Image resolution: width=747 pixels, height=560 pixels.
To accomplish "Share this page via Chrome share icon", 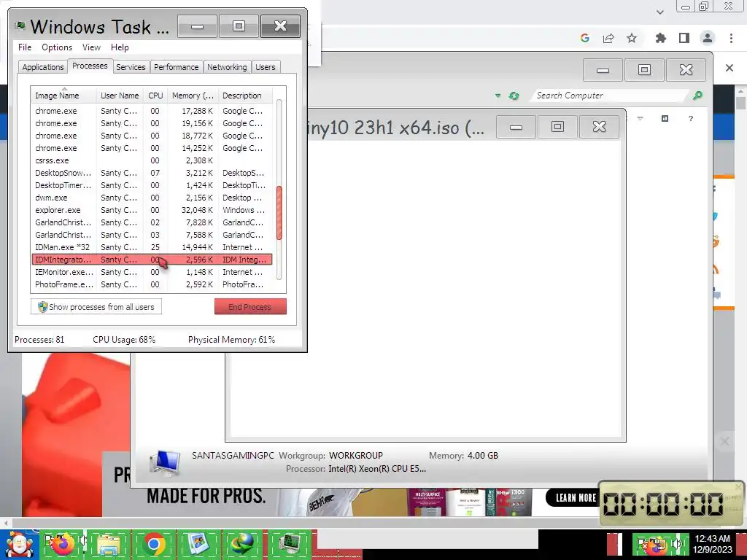I will click(x=608, y=38).
